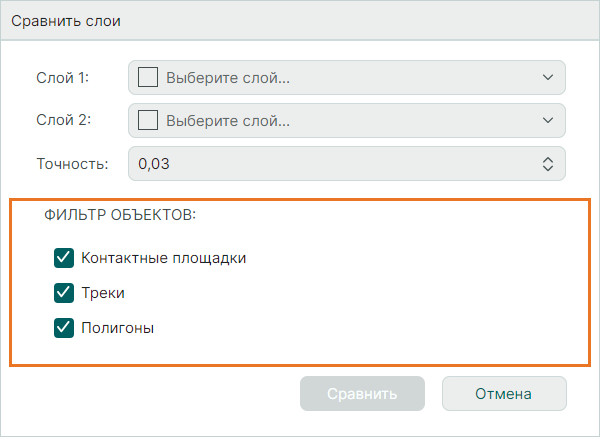The width and height of the screenshot is (600, 437).
Task: Click the Контактные площадки label text
Action: pyautogui.click(x=164, y=258)
